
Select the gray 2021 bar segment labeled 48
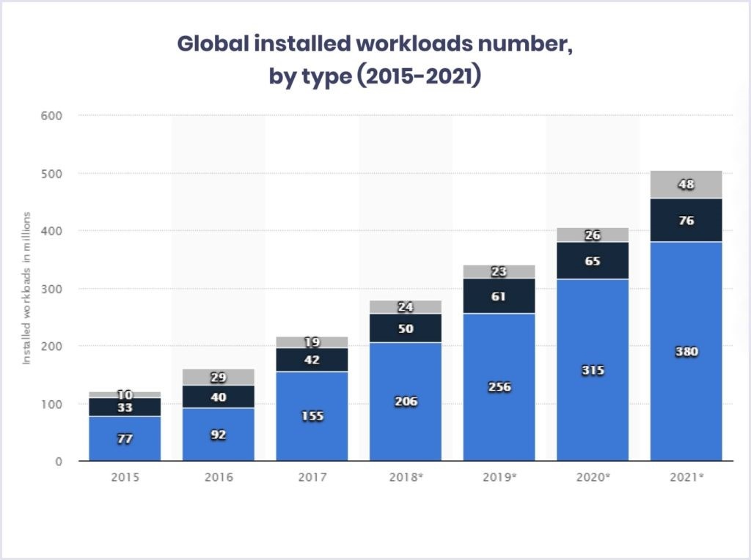click(686, 185)
